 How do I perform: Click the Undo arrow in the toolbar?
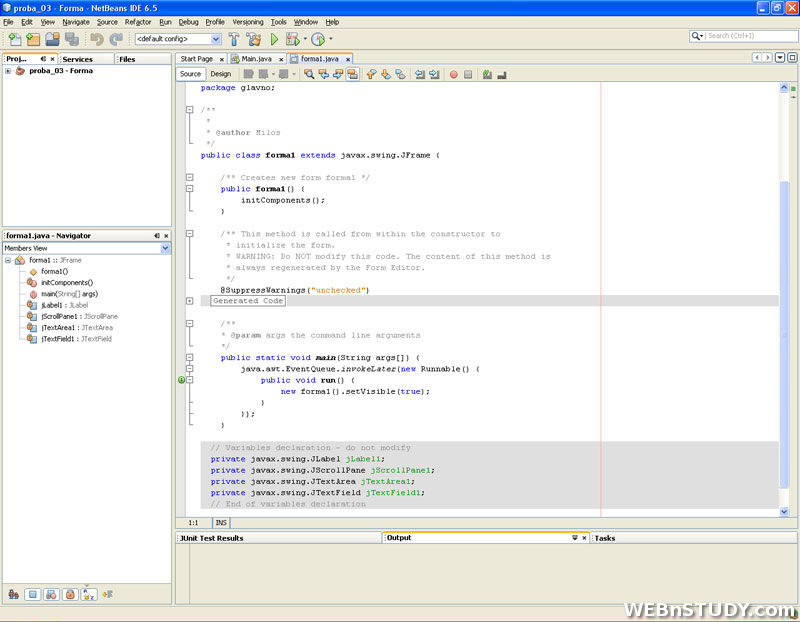click(x=96, y=39)
